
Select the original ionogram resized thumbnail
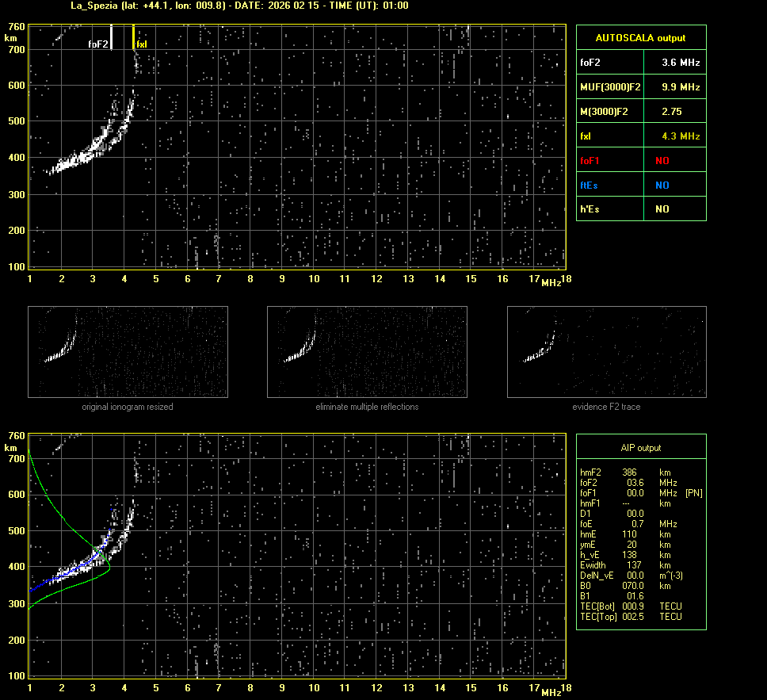128,351
